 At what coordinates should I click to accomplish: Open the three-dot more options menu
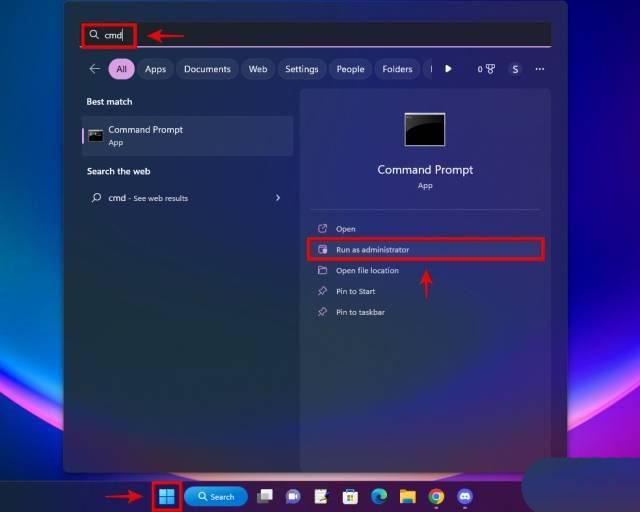click(x=540, y=69)
